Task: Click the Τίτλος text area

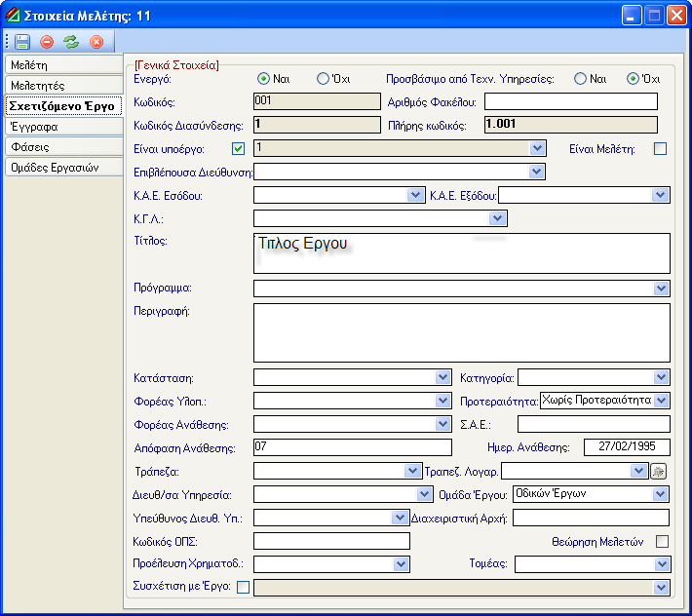Action: [x=462, y=253]
